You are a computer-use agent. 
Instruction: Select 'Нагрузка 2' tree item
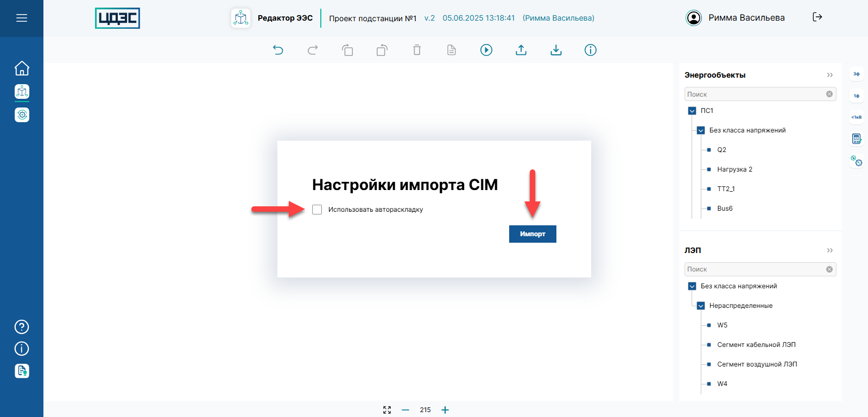(x=734, y=169)
